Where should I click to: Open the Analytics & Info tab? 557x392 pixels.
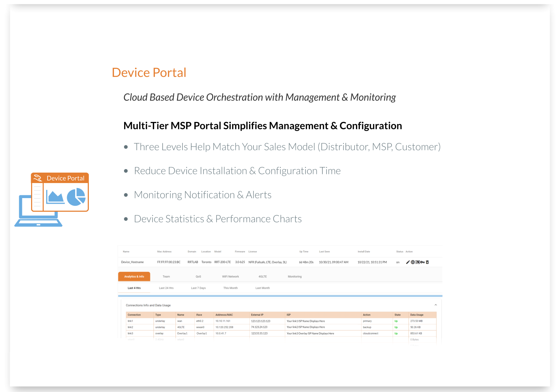(x=134, y=276)
